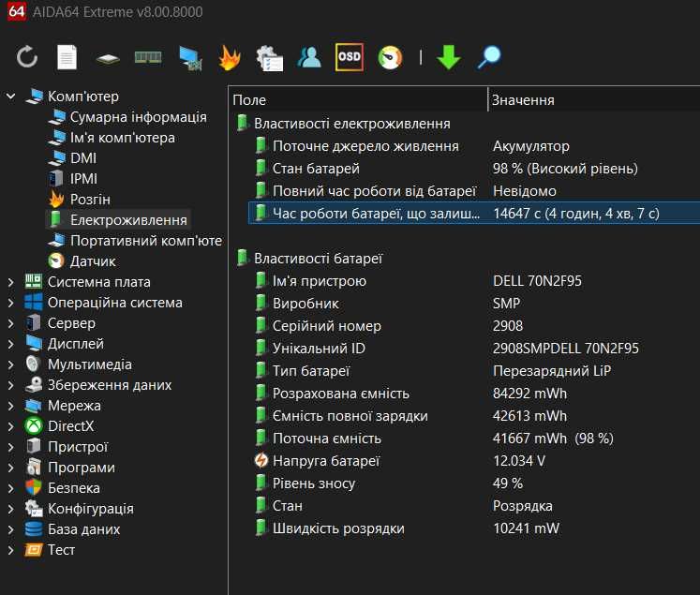Click the AIDA64 application logo
Screen dimensions: 700x595
tap(17, 11)
